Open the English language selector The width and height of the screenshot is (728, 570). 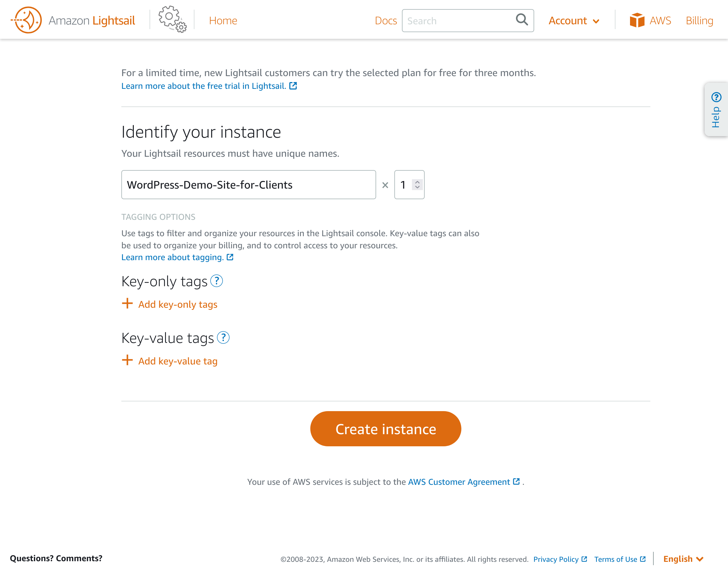pos(683,559)
